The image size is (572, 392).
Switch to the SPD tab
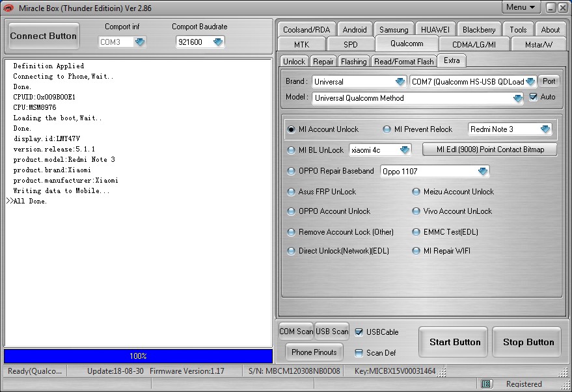(x=351, y=44)
